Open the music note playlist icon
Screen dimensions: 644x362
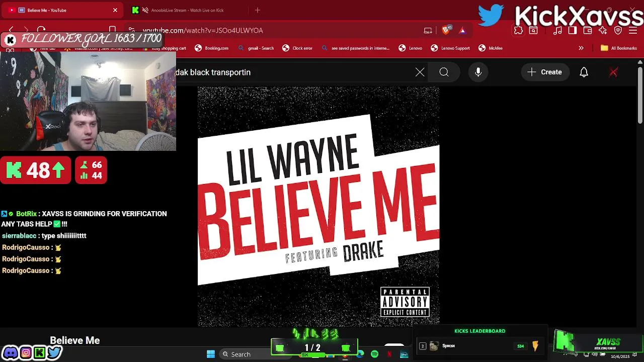(x=557, y=31)
